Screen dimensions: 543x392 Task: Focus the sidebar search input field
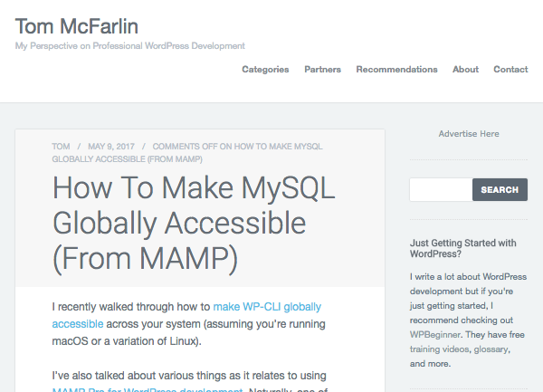441,189
